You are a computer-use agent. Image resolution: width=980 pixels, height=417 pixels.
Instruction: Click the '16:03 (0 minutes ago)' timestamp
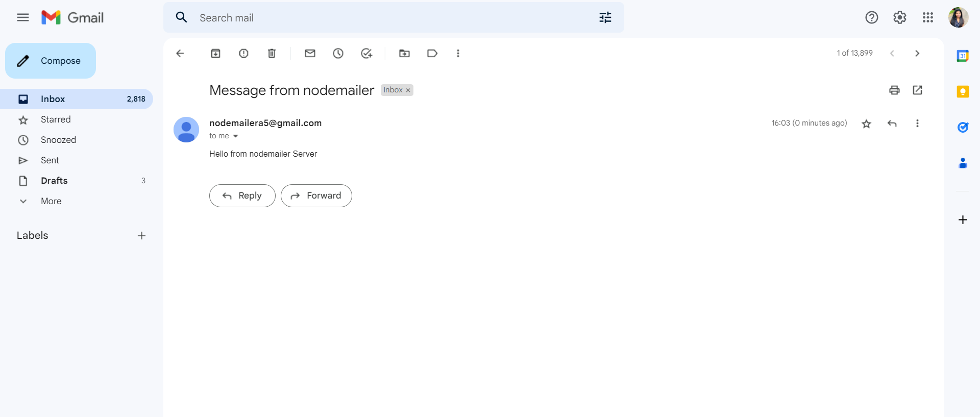(x=809, y=123)
